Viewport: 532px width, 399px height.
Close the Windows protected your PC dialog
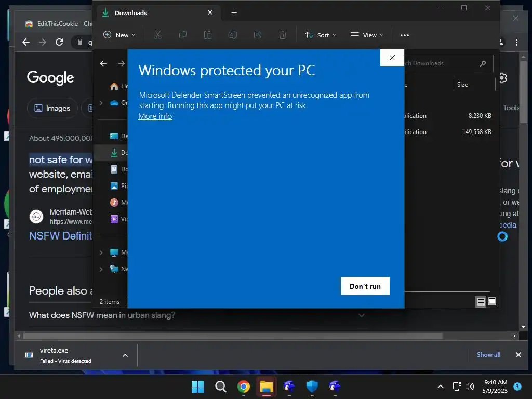pyautogui.click(x=392, y=58)
